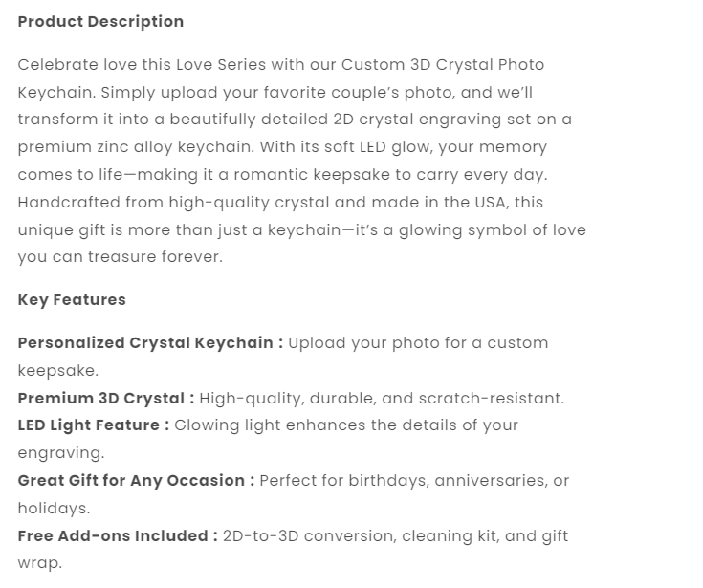Click the 'Premium 3D Crystal :' label

click(106, 398)
